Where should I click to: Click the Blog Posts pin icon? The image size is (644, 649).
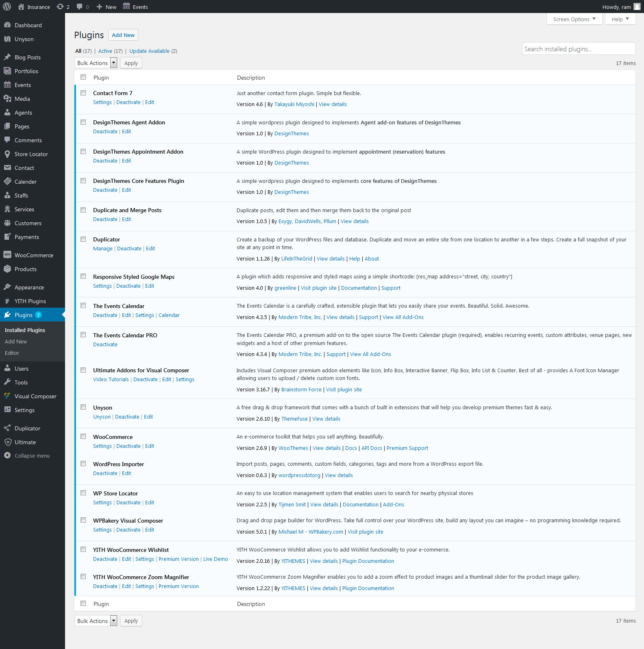pos(7,57)
